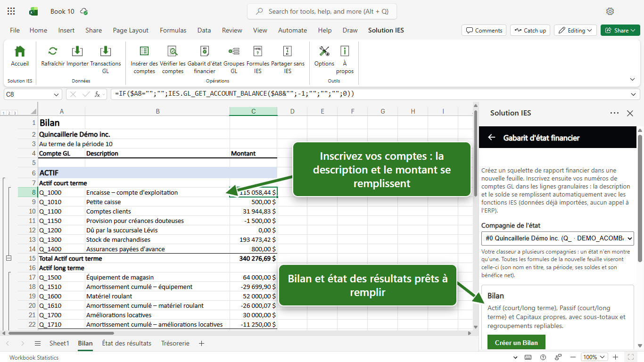The width and height of the screenshot is (644, 362).
Task: Switch to the État des résultats sheet
Action: coord(127,344)
